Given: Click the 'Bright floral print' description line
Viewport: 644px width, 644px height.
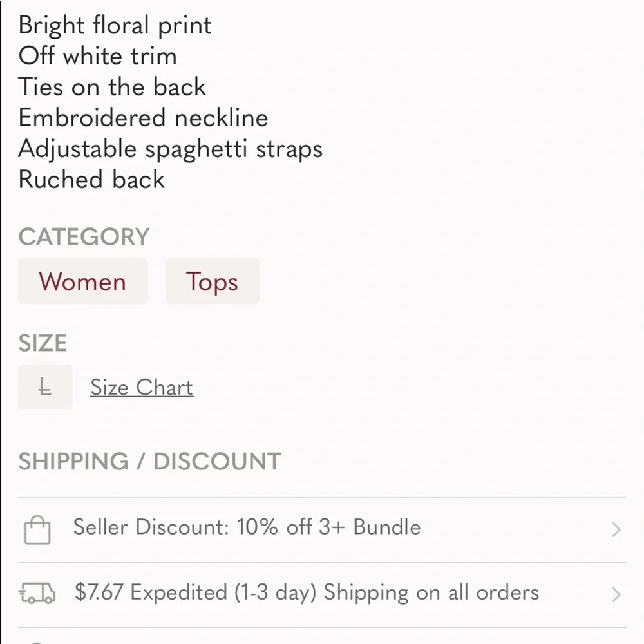Looking at the screenshot, I should click(115, 26).
